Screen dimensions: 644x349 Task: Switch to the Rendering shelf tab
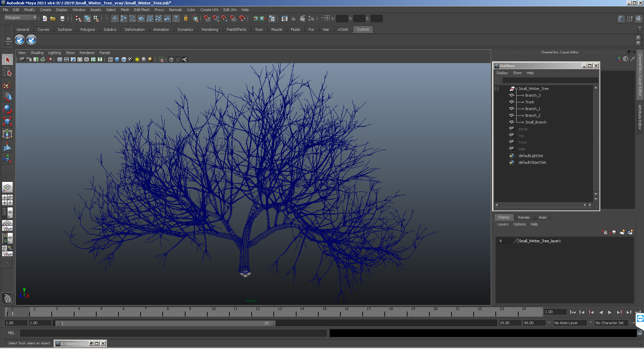(210, 30)
